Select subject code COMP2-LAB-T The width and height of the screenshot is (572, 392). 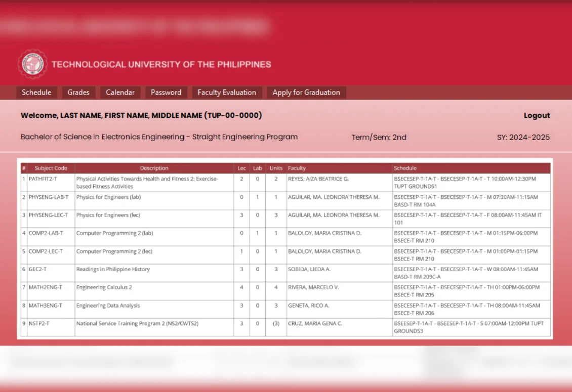point(46,233)
